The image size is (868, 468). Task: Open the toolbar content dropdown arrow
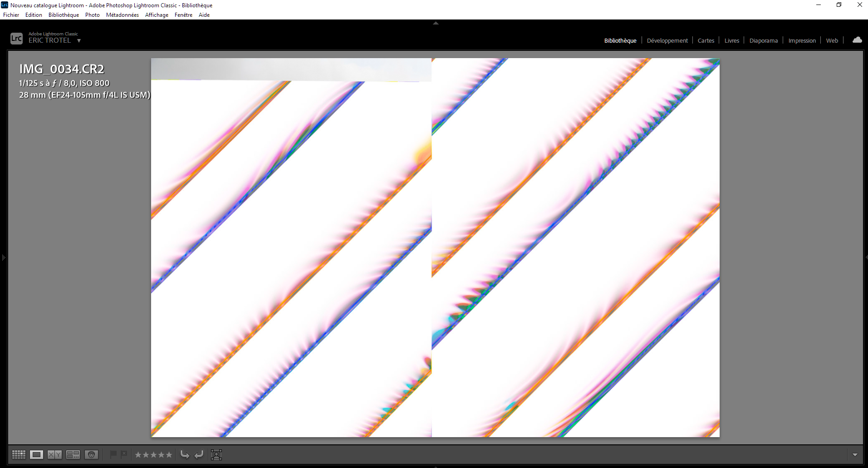tap(856, 454)
